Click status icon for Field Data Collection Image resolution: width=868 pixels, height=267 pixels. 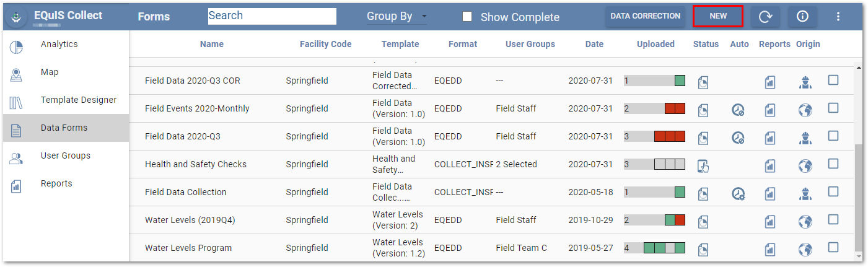[703, 193]
